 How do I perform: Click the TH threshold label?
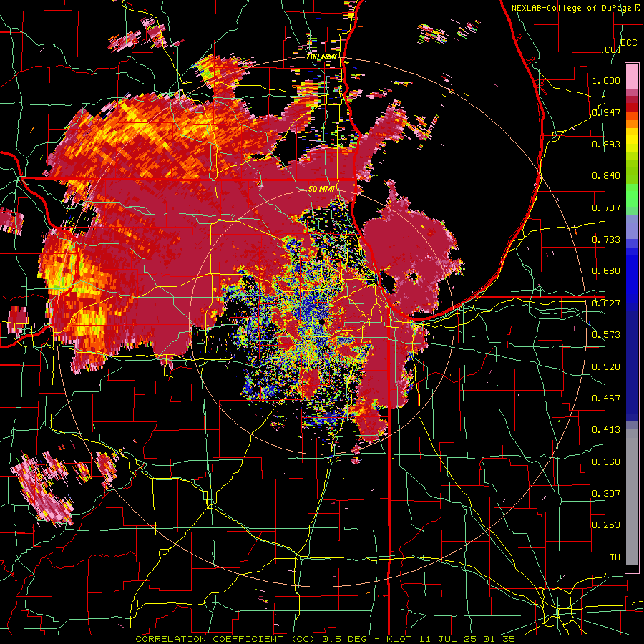pos(615,557)
